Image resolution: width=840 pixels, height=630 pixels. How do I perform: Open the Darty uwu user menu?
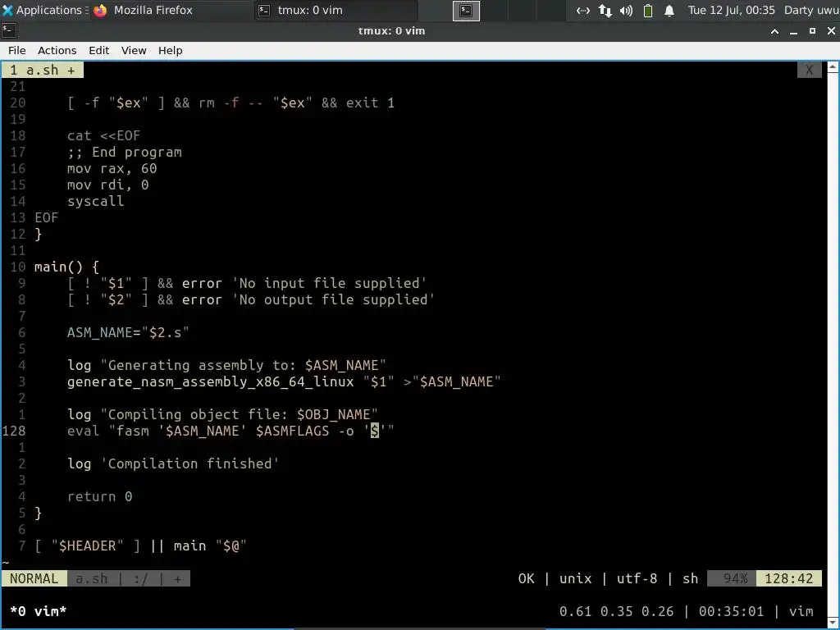[x=811, y=10]
